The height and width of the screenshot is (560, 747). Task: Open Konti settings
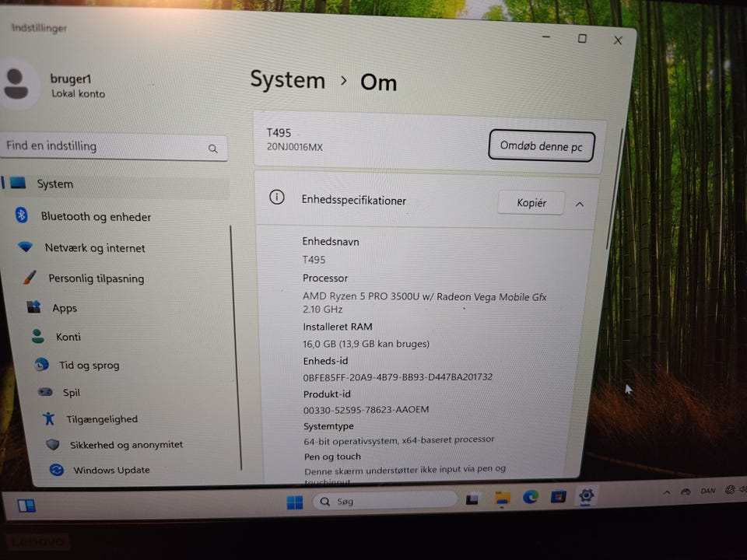[x=68, y=337]
